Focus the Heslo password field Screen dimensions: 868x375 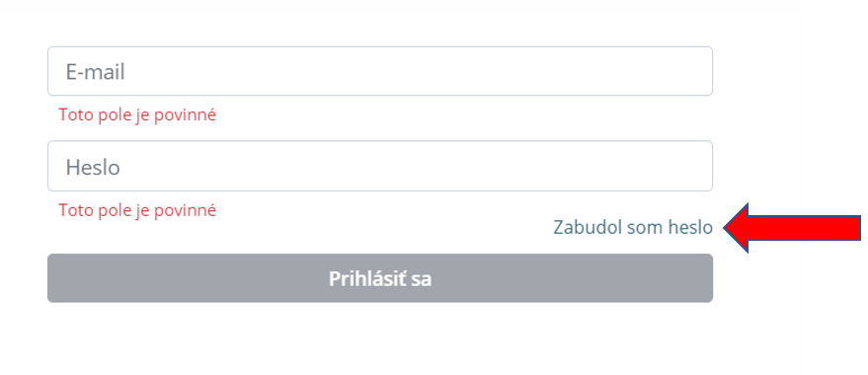(x=380, y=166)
